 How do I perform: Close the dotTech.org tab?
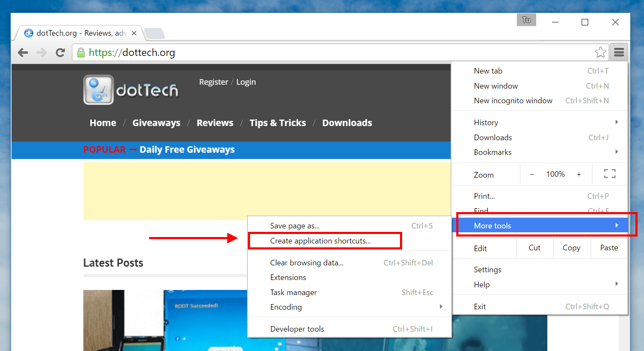pos(134,33)
